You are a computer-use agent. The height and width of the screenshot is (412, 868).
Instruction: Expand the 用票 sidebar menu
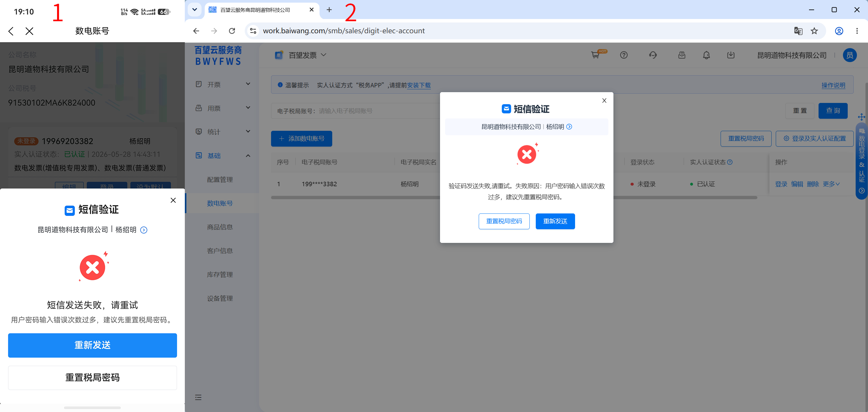pyautogui.click(x=223, y=108)
